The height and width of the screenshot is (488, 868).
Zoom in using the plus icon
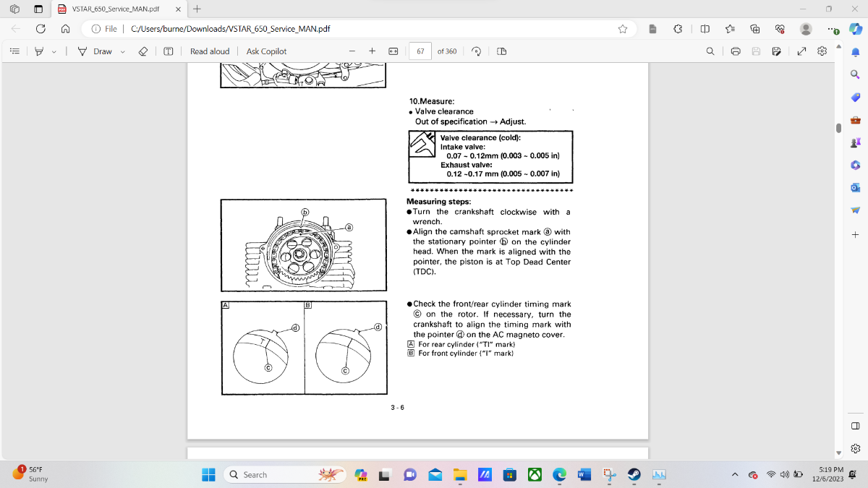coord(372,51)
